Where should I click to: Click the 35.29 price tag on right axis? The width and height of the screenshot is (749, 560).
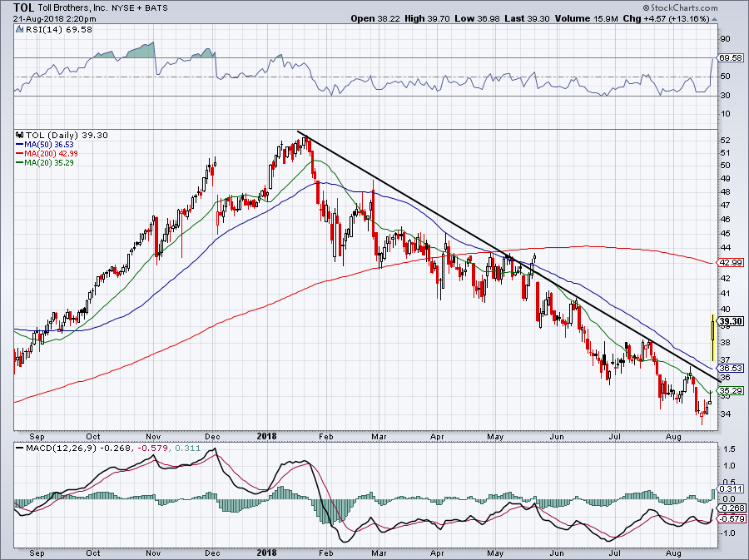[731, 390]
